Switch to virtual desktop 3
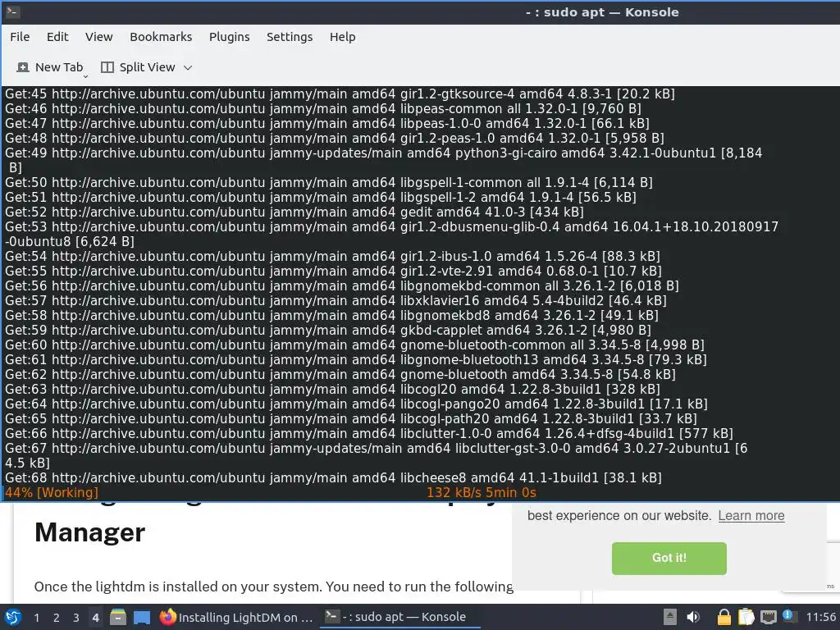The image size is (840, 630). tap(76, 618)
